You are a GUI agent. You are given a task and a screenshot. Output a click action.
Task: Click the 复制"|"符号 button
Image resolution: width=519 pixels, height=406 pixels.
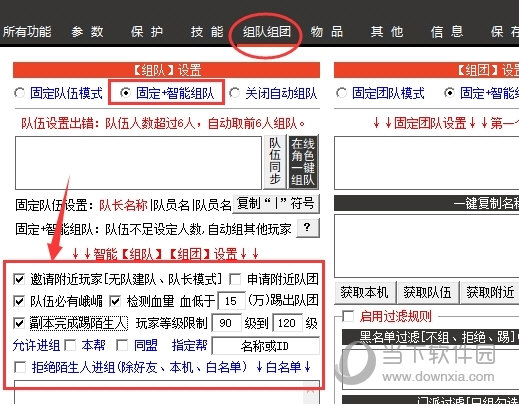tap(275, 203)
